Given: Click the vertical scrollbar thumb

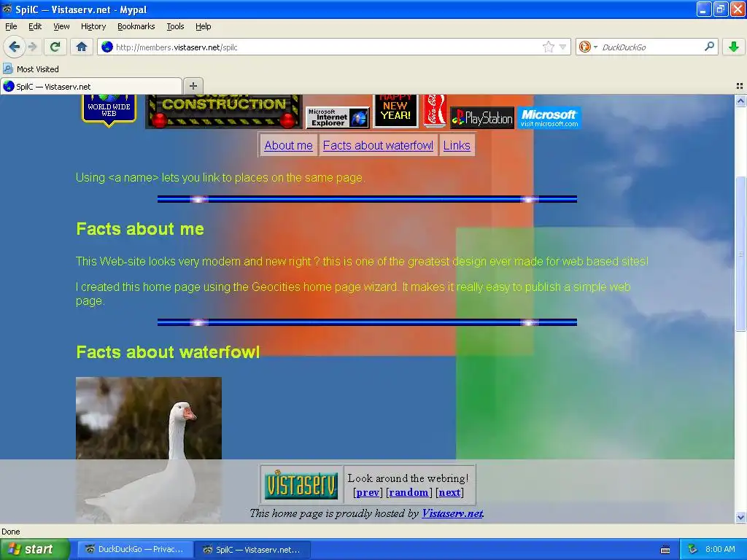Looking at the screenshot, I should coord(740,254).
